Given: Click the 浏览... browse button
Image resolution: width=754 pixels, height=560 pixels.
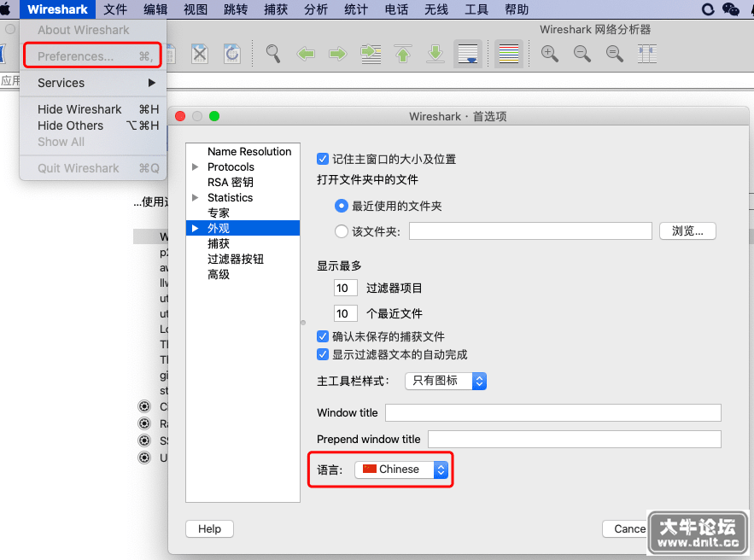Looking at the screenshot, I should click(x=687, y=231).
